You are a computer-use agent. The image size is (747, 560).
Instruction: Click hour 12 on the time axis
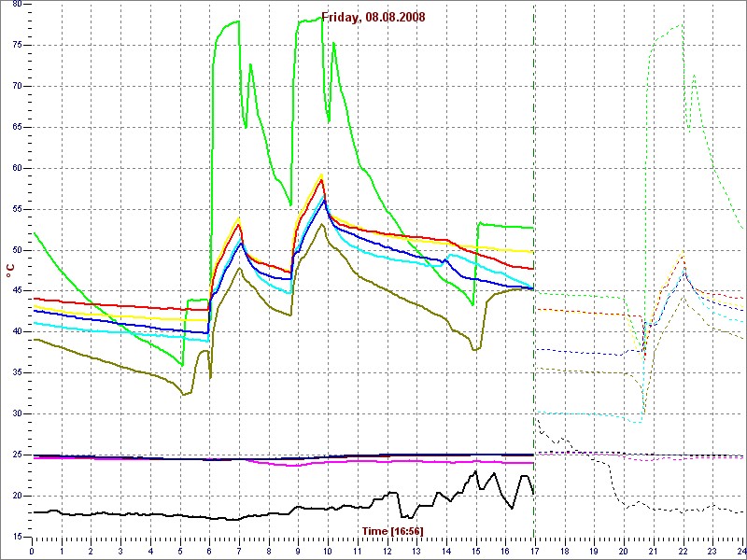(x=387, y=549)
